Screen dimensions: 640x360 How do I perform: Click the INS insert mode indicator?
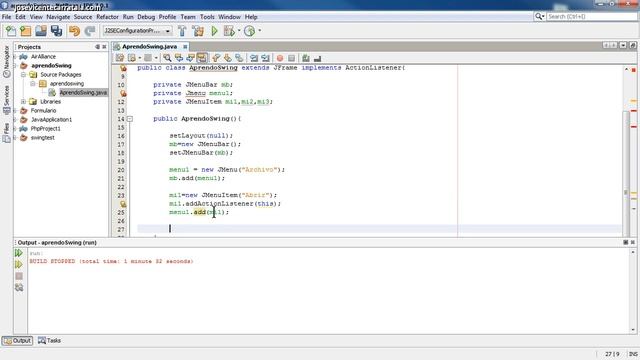tap(633, 354)
